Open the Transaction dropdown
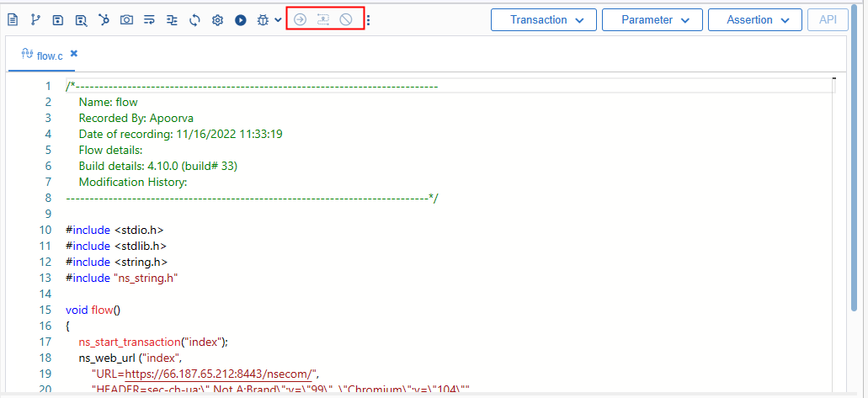The width and height of the screenshot is (868, 398). [x=544, y=20]
